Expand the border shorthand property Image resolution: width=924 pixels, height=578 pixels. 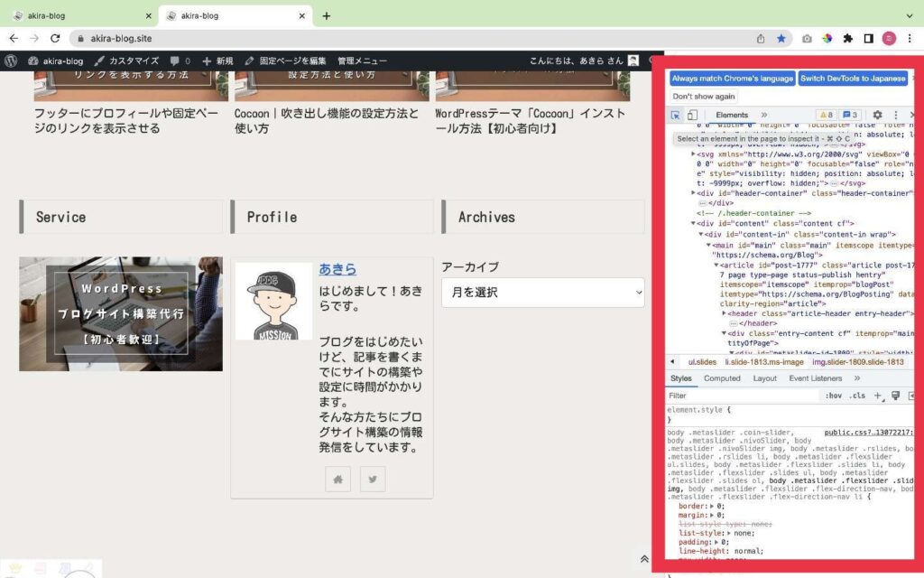712,506
